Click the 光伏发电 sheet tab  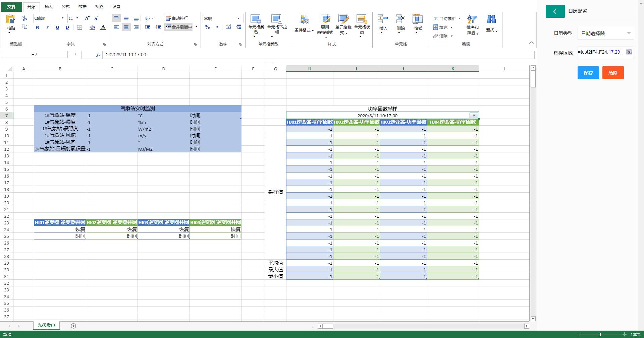pos(46,325)
